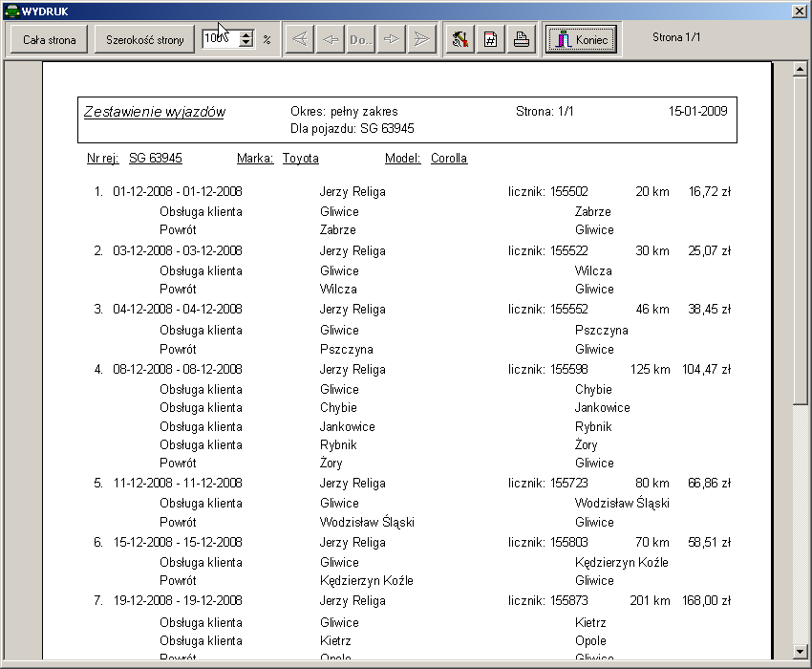This screenshot has height=669, width=812.
Task: Click the '25,07 zł' amount
Action: [710, 250]
